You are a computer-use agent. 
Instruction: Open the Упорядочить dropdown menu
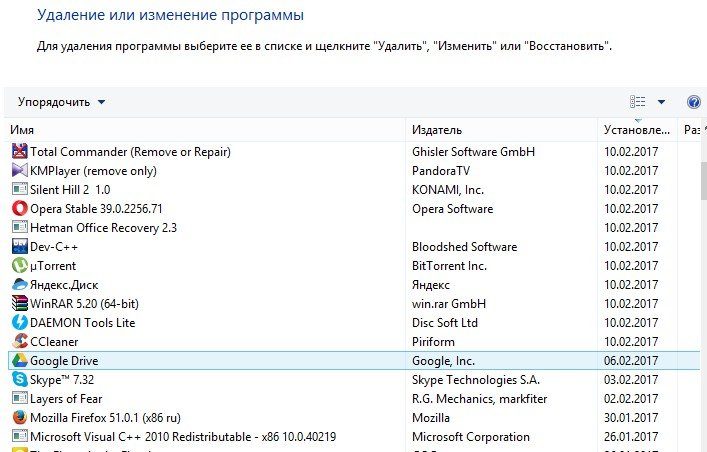point(61,102)
